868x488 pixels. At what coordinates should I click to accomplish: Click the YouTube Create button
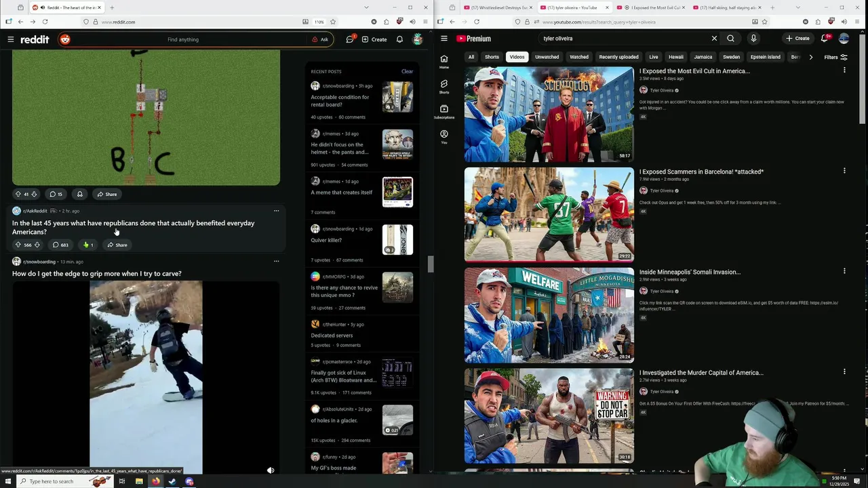797,39
